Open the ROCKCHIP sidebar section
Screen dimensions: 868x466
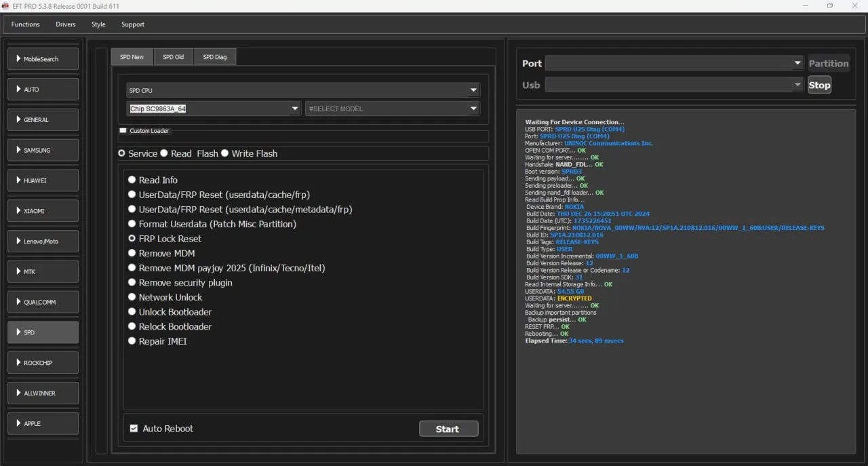[43, 363]
